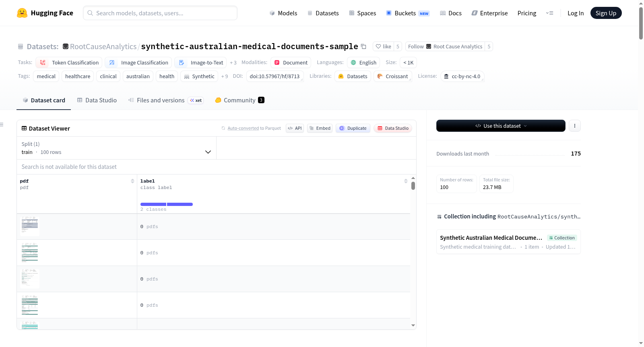The image size is (644, 347).
Task: Open the Community tab
Action: click(x=239, y=100)
